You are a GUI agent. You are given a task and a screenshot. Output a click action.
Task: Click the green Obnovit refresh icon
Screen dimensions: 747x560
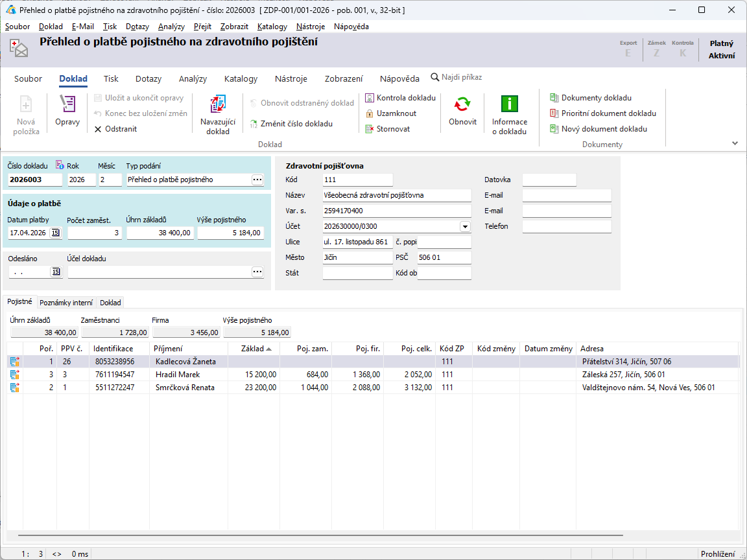tap(462, 104)
